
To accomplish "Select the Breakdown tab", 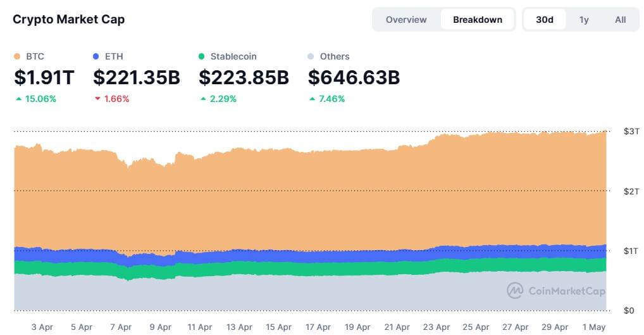I will click(478, 20).
